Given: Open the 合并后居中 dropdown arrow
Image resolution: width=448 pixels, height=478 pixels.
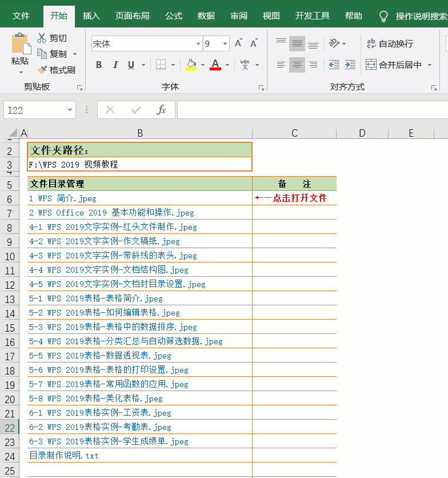Looking at the screenshot, I should 430,65.
